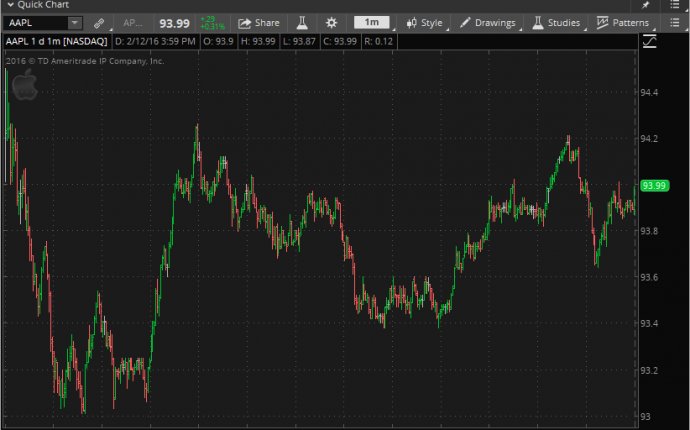Click the 93.99 last price display
Image resolution: width=690 pixels, height=430 pixels.
(174, 23)
